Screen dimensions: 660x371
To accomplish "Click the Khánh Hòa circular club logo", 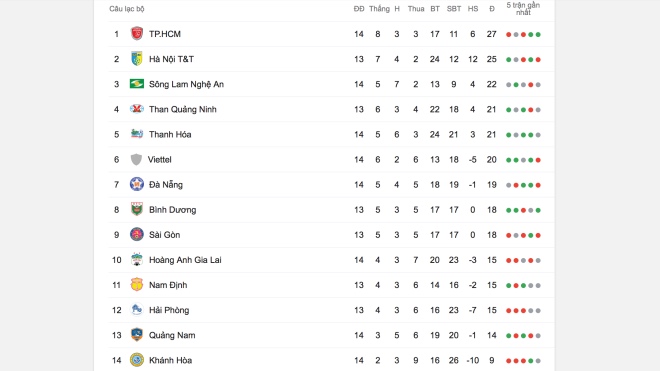I will tap(137, 360).
